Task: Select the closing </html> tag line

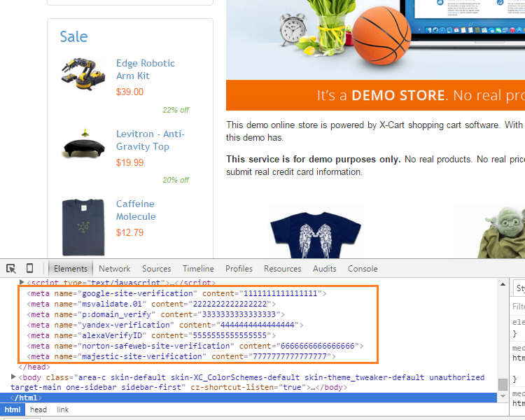Action: (248, 398)
